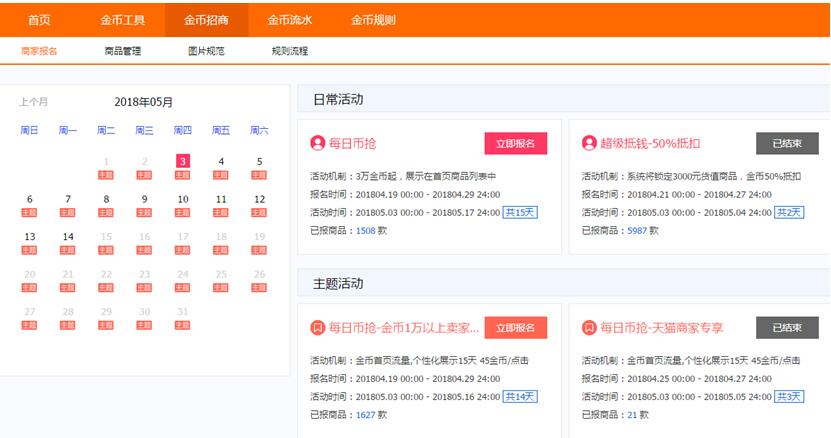Select highlighted date 3 in calendar
Image resolution: width=831 pixels, height=438 pixels.
[183, 161]
